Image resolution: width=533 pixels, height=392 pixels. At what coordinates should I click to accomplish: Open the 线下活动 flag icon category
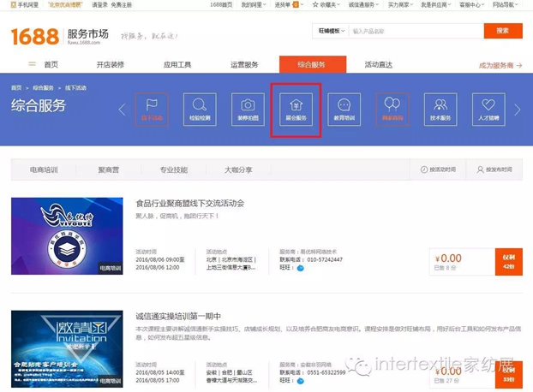151,109
